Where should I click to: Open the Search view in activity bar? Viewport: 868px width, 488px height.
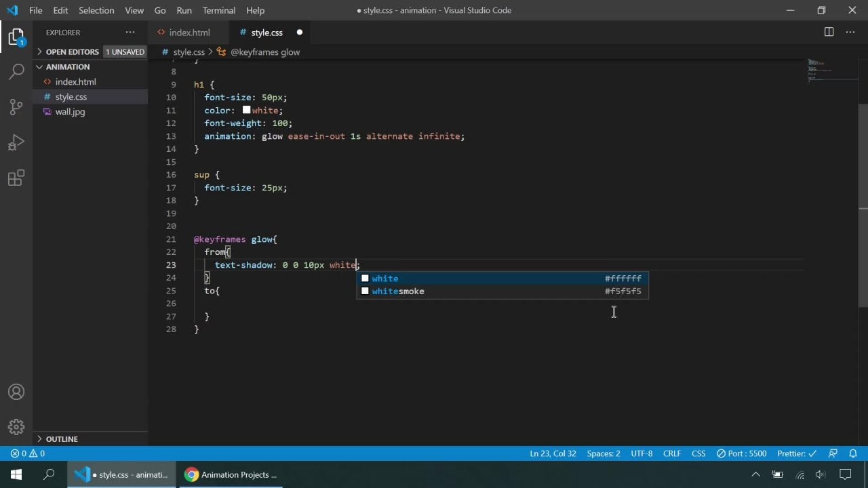(x=16, y=71)
